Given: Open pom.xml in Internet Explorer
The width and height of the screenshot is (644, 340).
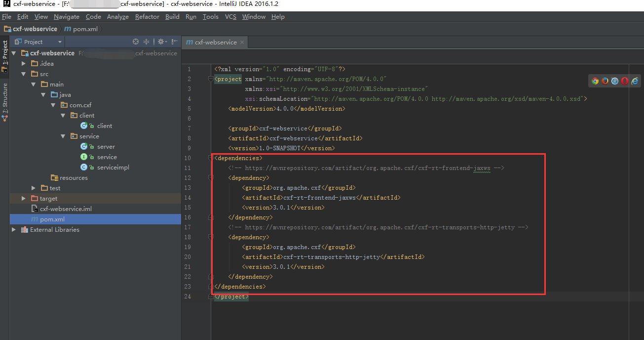Looking at the screenshot, I should coord(635,81).
